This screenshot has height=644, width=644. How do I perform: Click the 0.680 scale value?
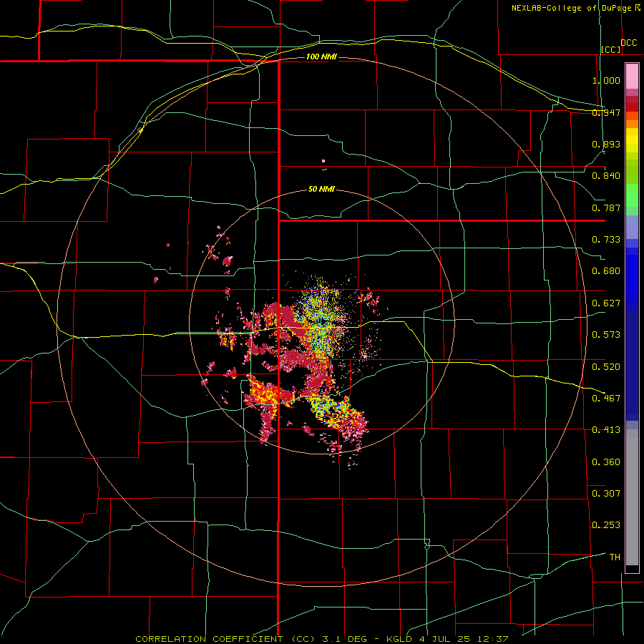coord(606,271)
